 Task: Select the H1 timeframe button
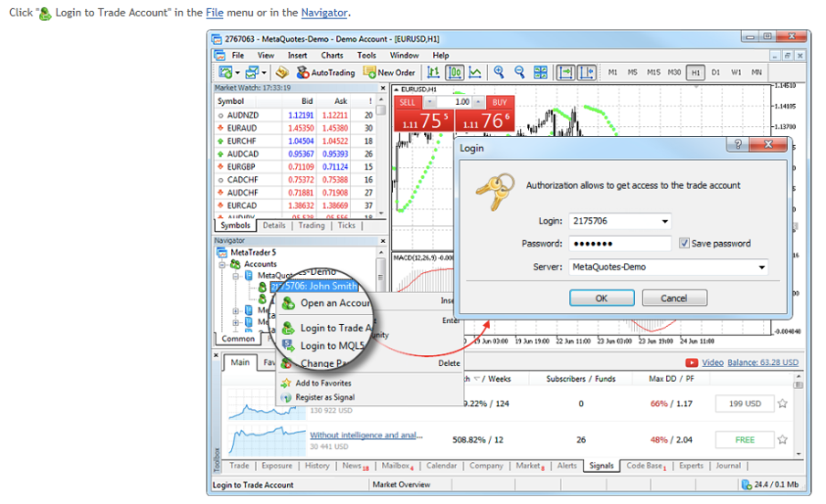[x=695, y=72]
